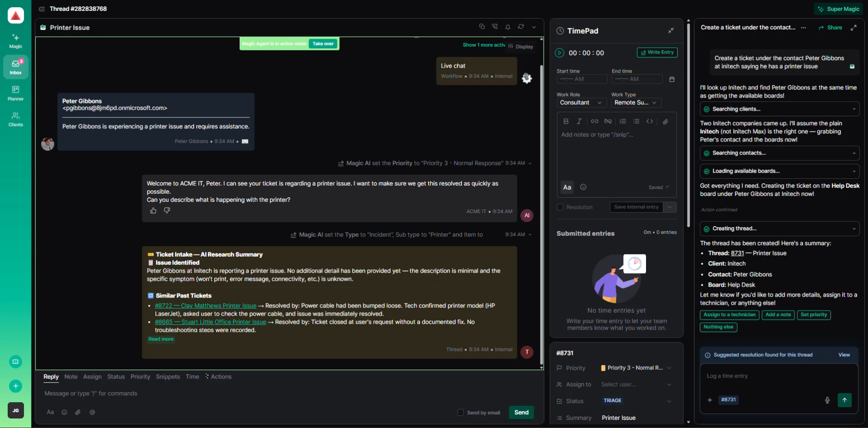Viewport: 868px width, 428px height.
Task: Expand the Loading available boards step
Action: [x=780, y=171]
